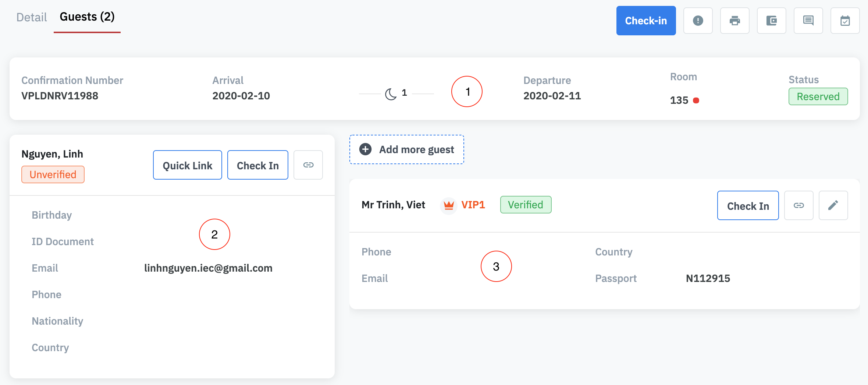Edit guest Mr Trinh, Viet pencil icon
Viewport: 868px width, 385px height.
(833, 205)
